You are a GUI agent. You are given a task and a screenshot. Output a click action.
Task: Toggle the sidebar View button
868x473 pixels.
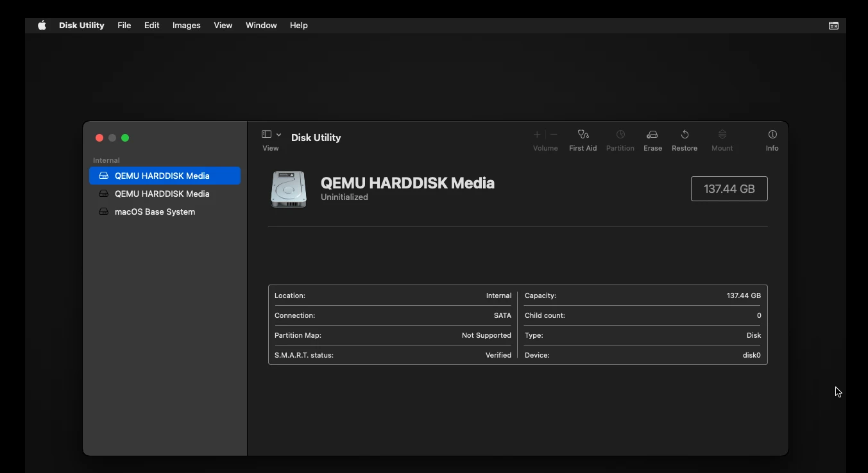pyautogui.click(x=266, y=135)
